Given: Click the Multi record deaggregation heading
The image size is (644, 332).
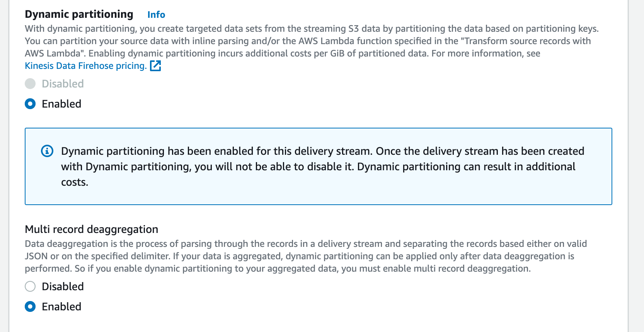Looking at the screenshot, I should (91, 229).
